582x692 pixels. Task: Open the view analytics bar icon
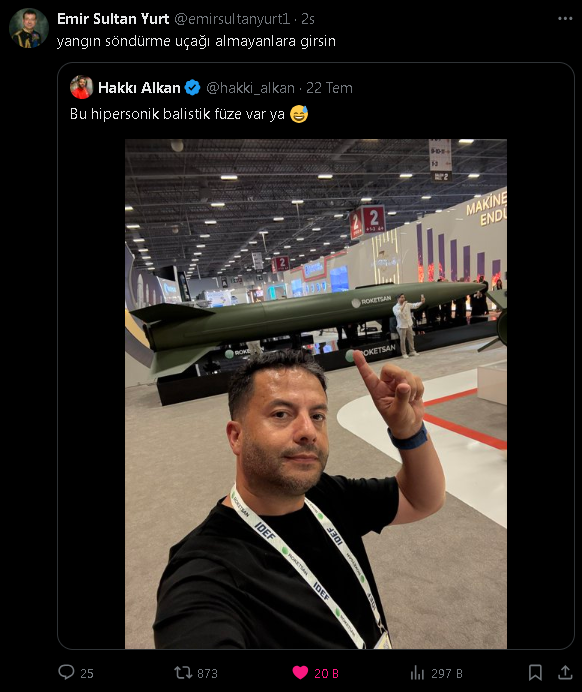coord(417,673)
